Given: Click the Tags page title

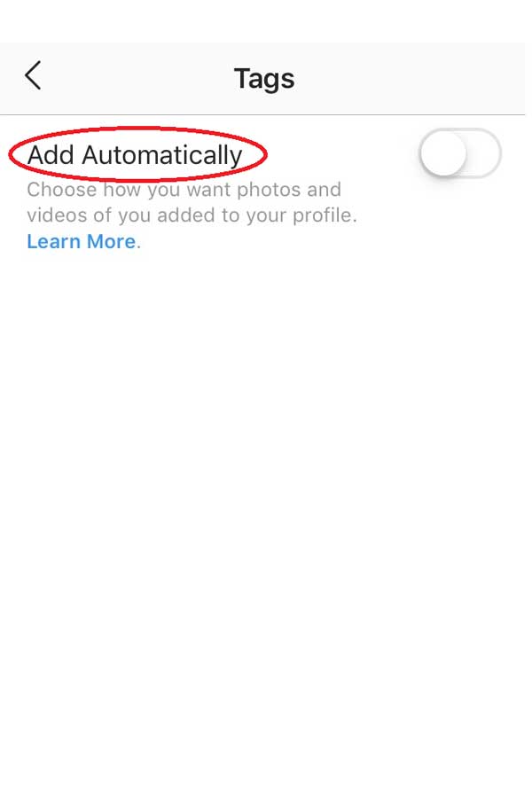Looking at the screenshot, I should pyautogui.click(x=264, y=79).
